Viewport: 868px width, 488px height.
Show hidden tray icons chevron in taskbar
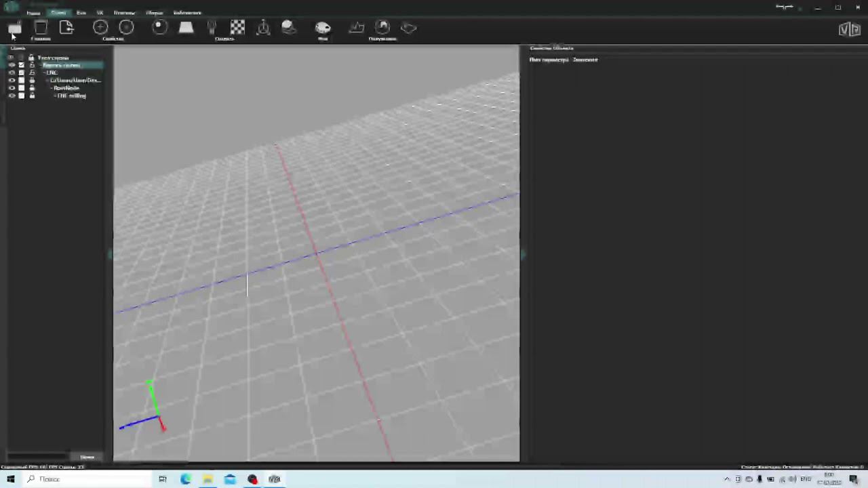727,479
